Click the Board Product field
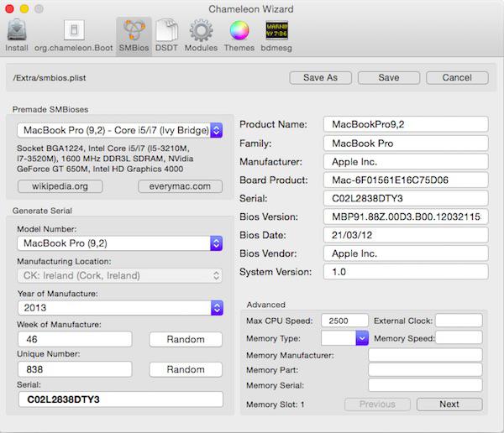The width and height of the screenshot is (504, 433). 406,180
